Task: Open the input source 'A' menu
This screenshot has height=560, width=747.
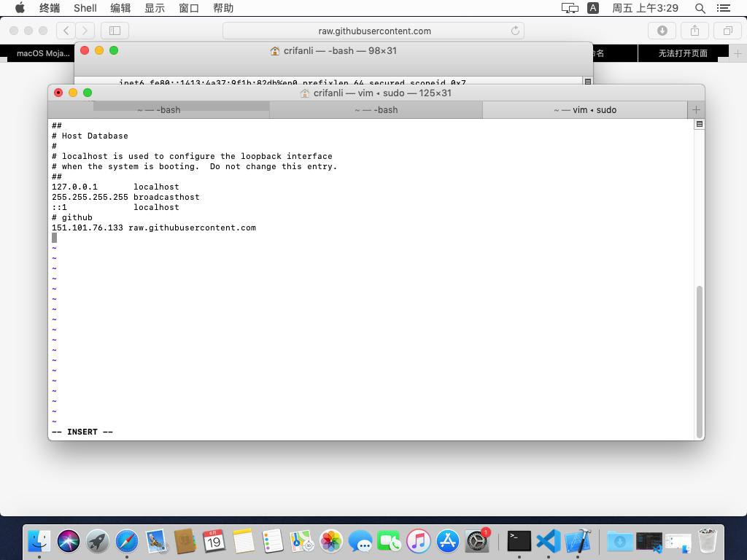Action: (x=593, y=8)
